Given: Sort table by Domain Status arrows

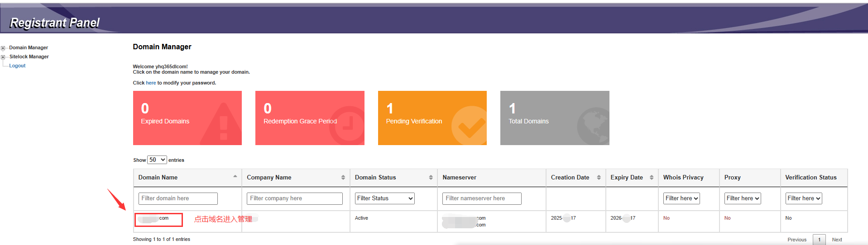Looking at the screenshot, I should (x=431, y=178).
